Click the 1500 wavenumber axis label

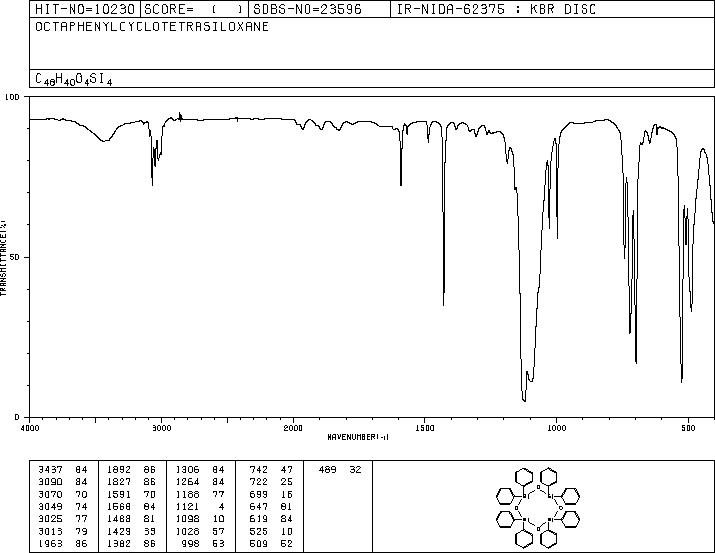425,428
